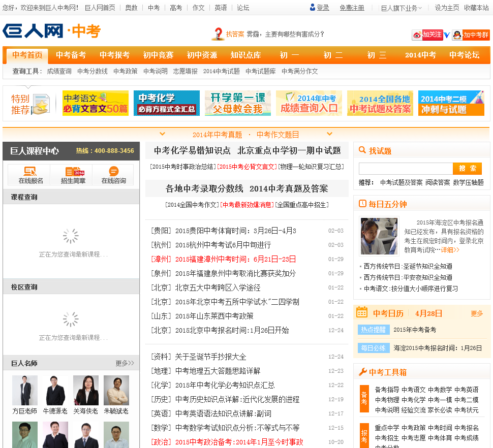Open 中考物理 in toolbox
493x448 pixels.
click(x=387, y=400)
